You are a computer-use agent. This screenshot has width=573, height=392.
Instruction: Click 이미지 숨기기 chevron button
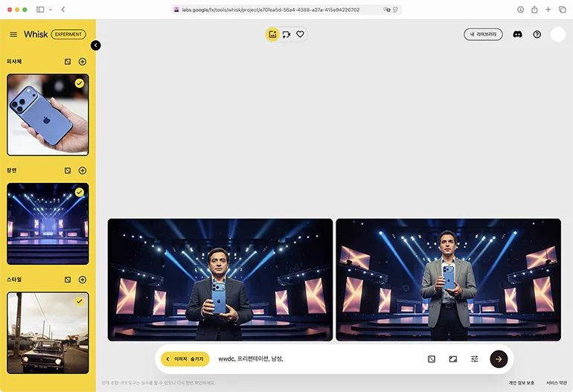185,359
